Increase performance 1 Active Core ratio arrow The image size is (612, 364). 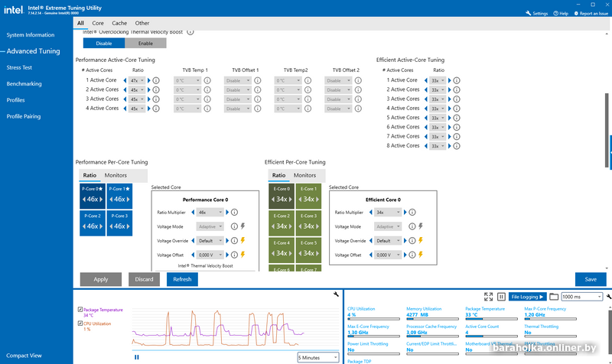pyautogui.click(x=148, y=80)
